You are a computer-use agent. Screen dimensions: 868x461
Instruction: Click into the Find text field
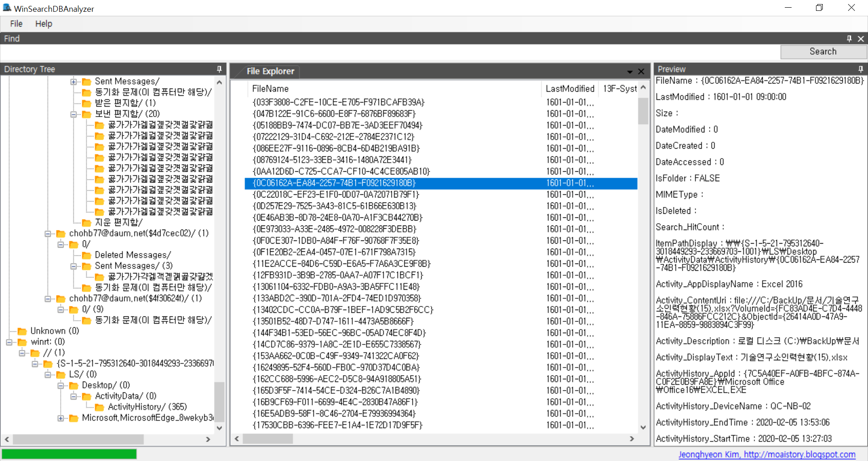[390, 52]
